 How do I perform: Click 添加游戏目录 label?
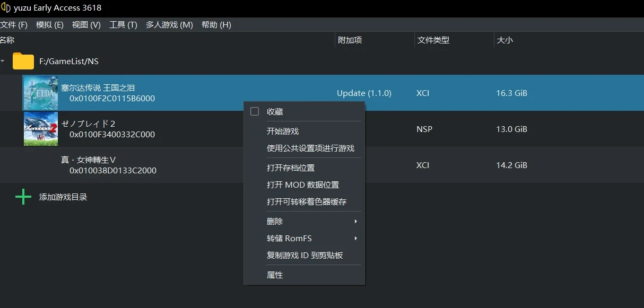(x=63, y=197)
